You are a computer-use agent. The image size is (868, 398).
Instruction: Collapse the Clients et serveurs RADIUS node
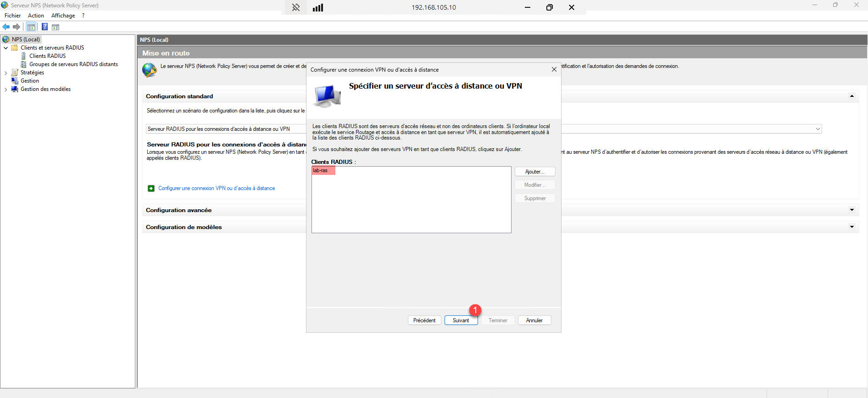[x=6, y=48]
